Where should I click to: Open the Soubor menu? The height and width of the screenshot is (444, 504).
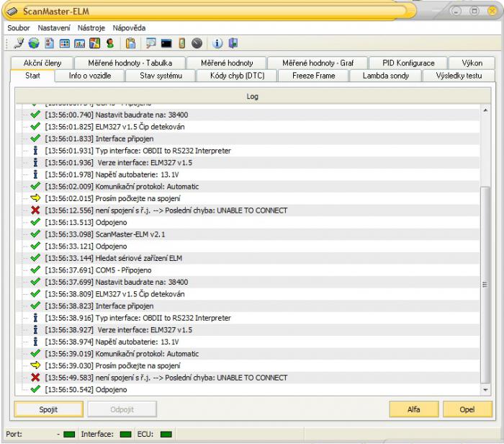[x=19, y=27]
